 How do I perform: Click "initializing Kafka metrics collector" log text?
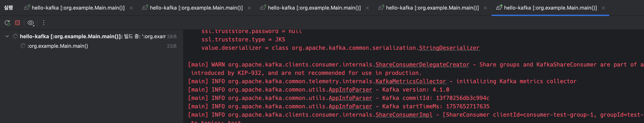[x=516, y=81]
